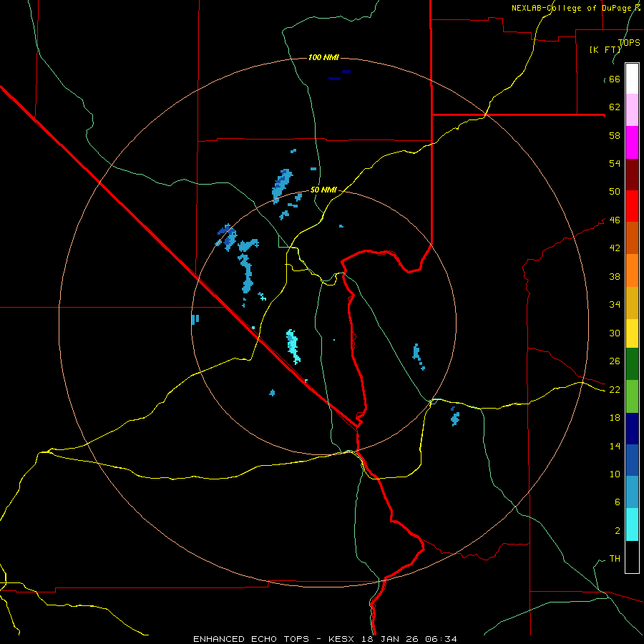Pick the magenta swatch in the color scale
Viewport: 644px width, 644px height.
point(632,142)
